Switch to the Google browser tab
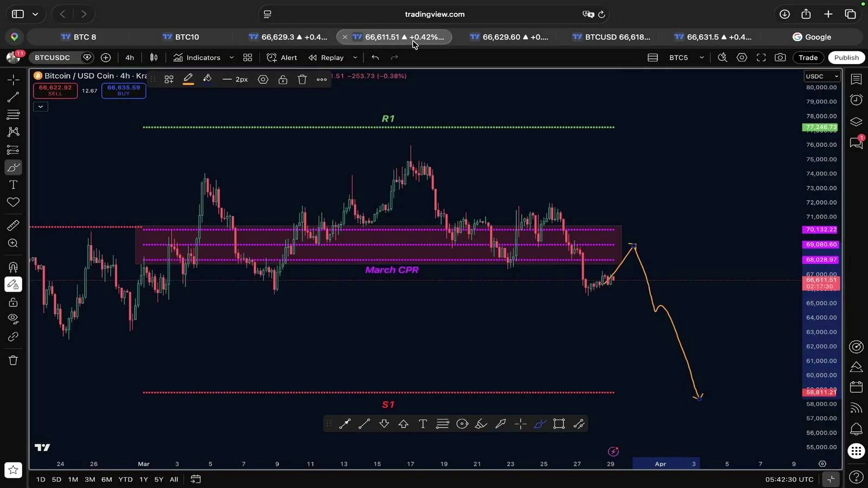Screen dimensions: 868x488 pos(812,37)
